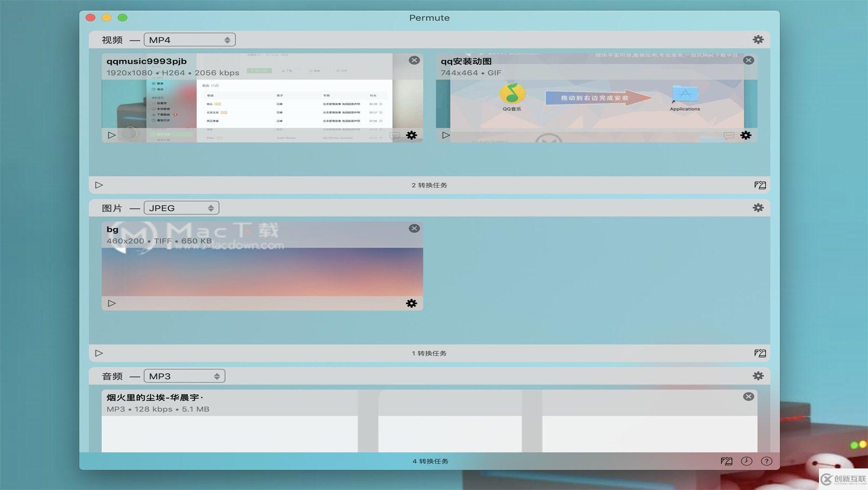
Task: Click the '1 转换任务' status text
Action: click(x=430, y=353)
